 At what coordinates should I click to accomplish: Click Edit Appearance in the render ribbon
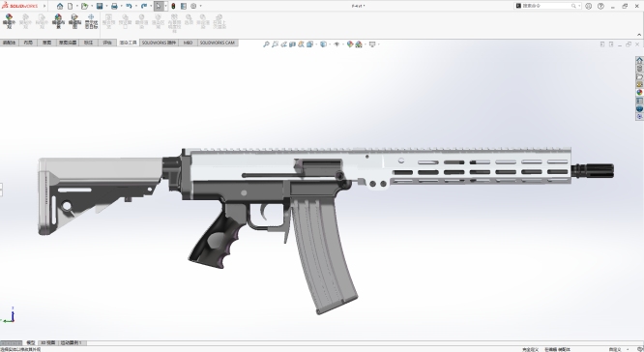[9, 21]
